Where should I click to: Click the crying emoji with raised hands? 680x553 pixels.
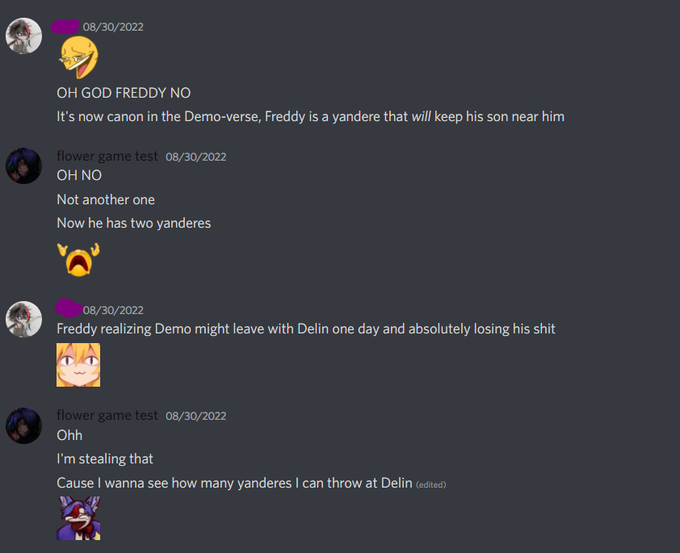[x=78, y=259]
